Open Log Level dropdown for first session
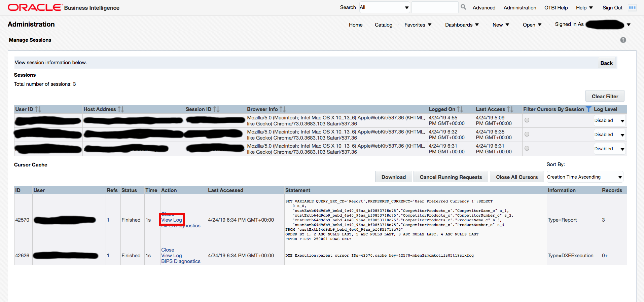This screenshot has height=302, width=644. 609,121
